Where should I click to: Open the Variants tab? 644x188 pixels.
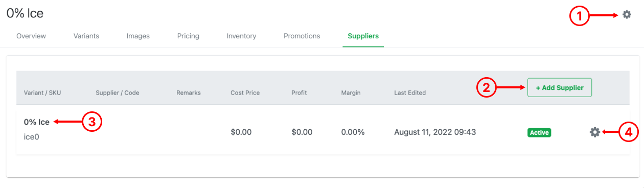(x=86, y=36)
